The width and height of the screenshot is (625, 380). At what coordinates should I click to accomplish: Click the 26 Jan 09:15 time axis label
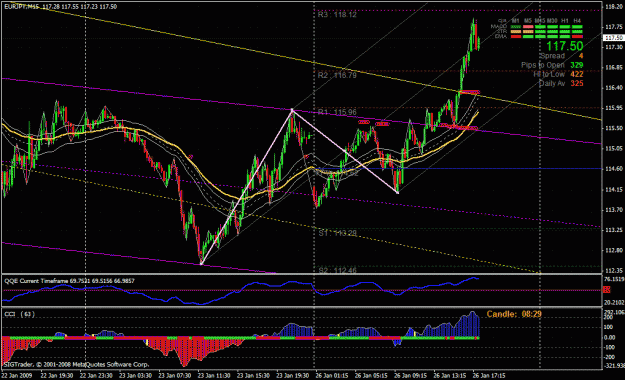coord(411,375)
